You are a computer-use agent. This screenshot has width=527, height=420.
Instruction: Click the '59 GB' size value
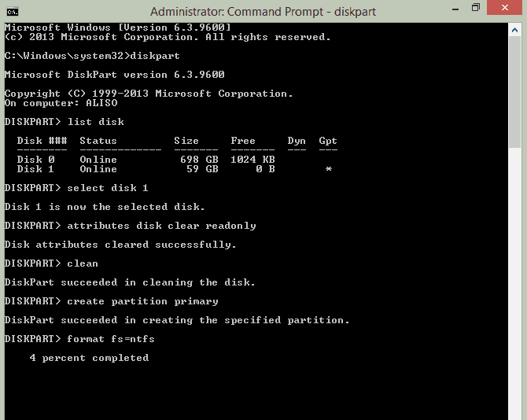(202, 168)
